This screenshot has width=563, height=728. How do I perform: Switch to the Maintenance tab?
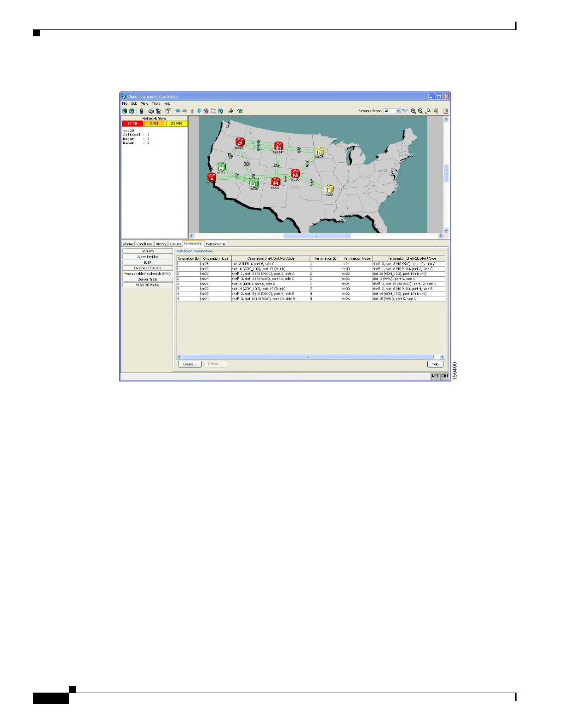[x=215, y=244]
